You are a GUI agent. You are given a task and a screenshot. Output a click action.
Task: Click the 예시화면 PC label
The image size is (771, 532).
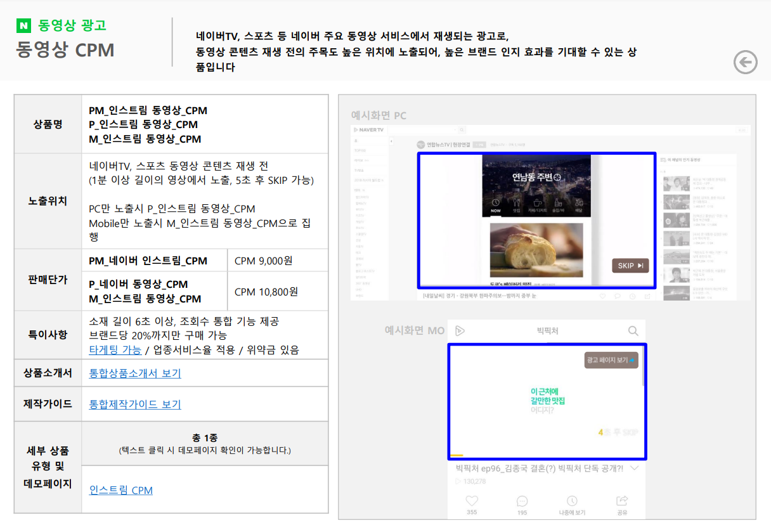[379, 115]
